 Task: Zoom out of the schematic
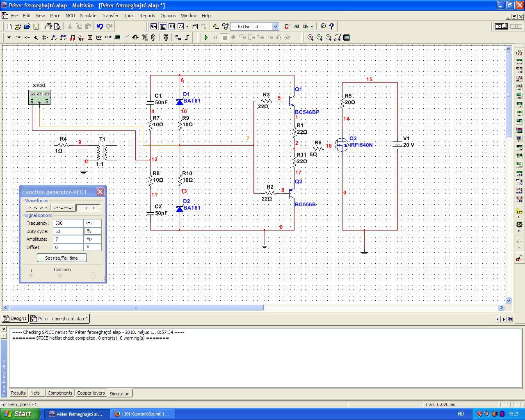pos(320,37)
